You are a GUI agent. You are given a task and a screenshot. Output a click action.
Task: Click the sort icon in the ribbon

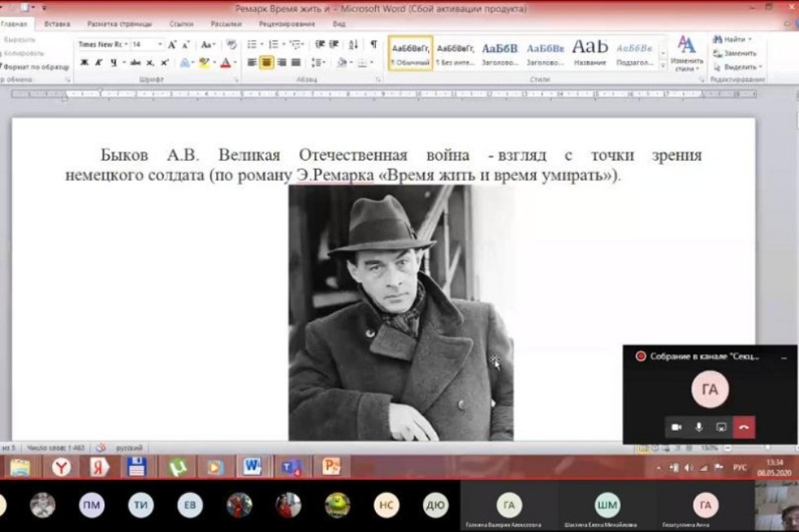[x=354, y=45]
